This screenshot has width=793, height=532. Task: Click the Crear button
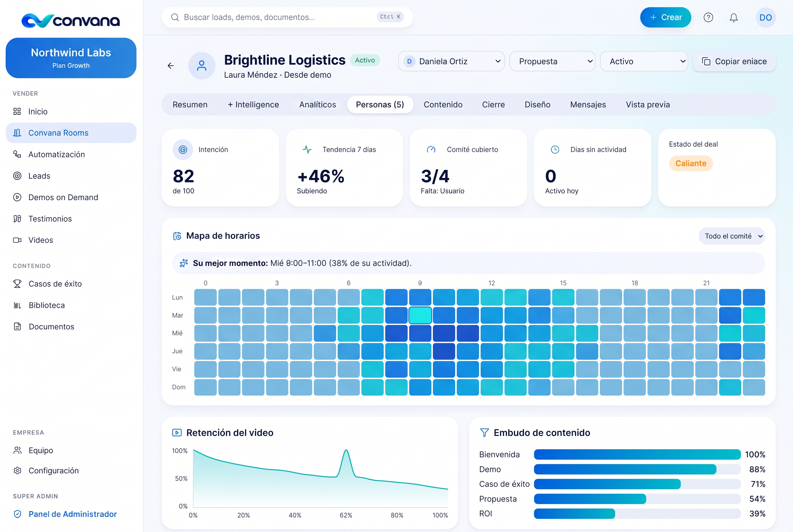pos(665,17)
